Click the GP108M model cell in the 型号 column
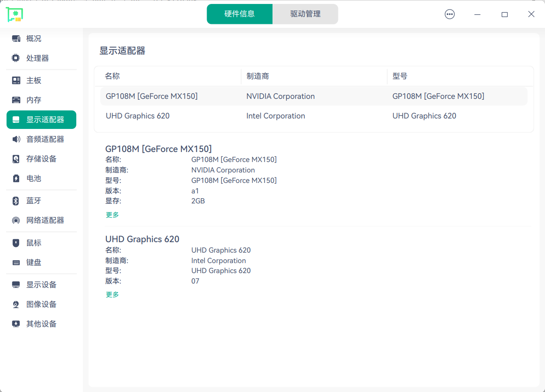This screenshot has width=545, height=392. pos(438,96)
